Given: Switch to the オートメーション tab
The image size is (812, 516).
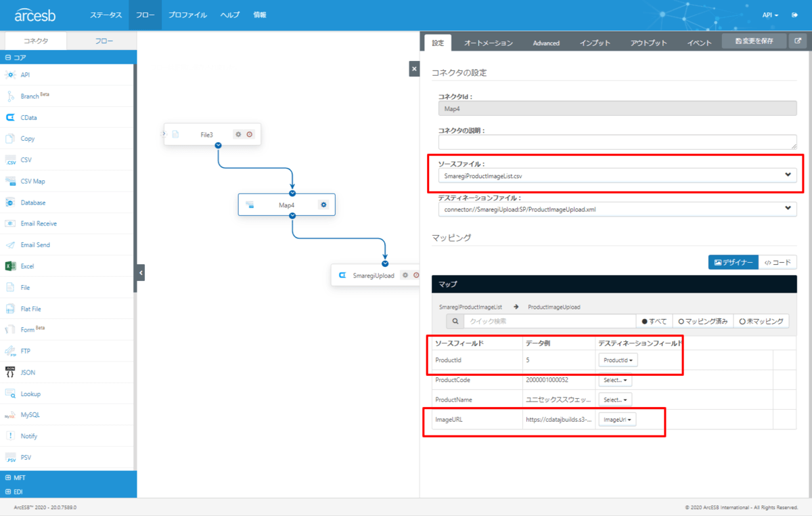Looking at the screenshot, I should click(489, 43).
